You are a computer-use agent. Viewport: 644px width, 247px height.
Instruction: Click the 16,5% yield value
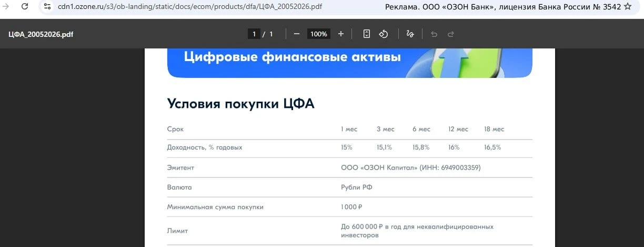point(492,147)
